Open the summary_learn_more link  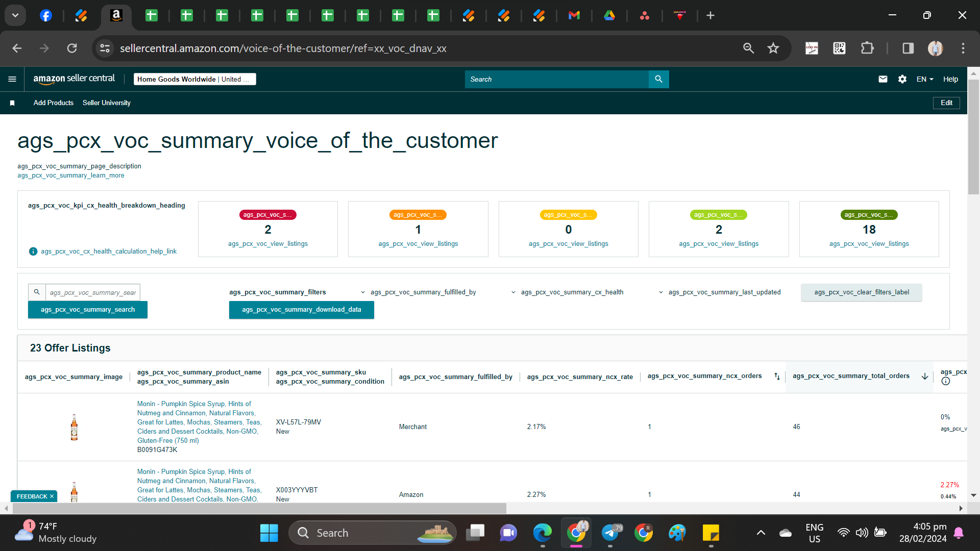click(71, 176)
